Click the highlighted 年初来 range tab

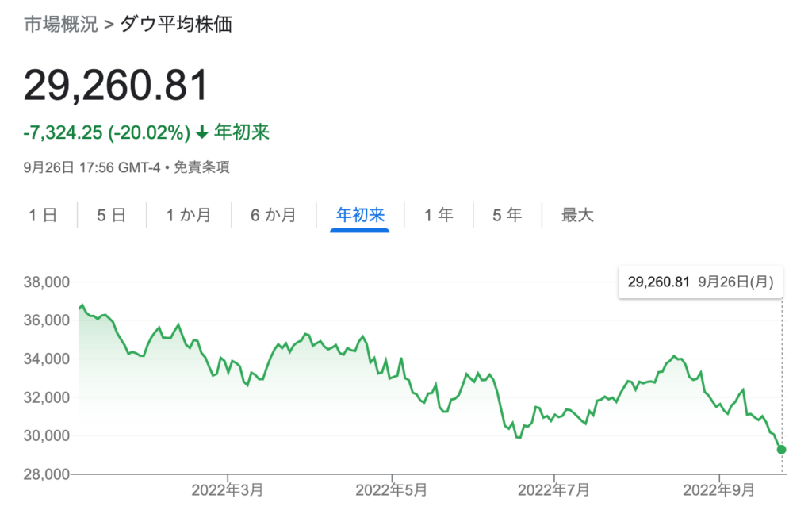[360, 215]
